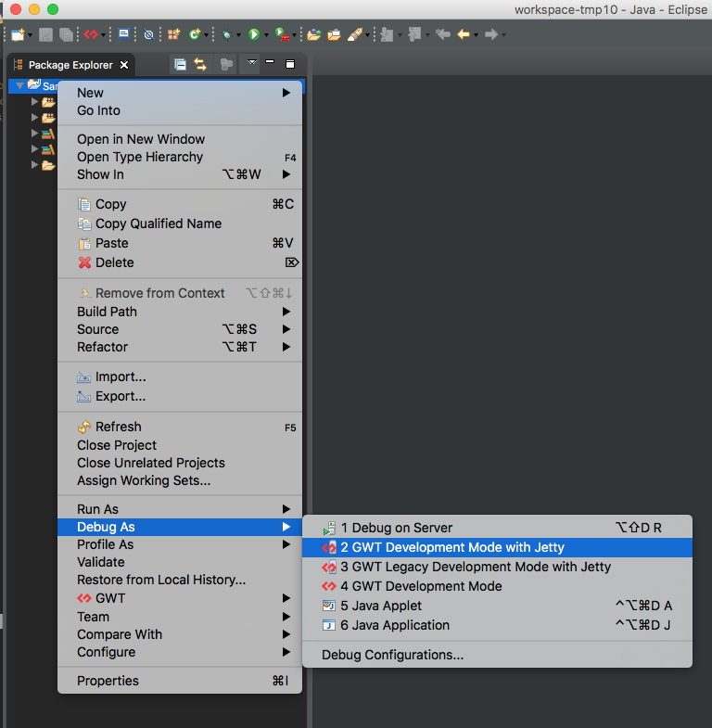Click the Open Task folder icon
712x728 pixels.
334,35
